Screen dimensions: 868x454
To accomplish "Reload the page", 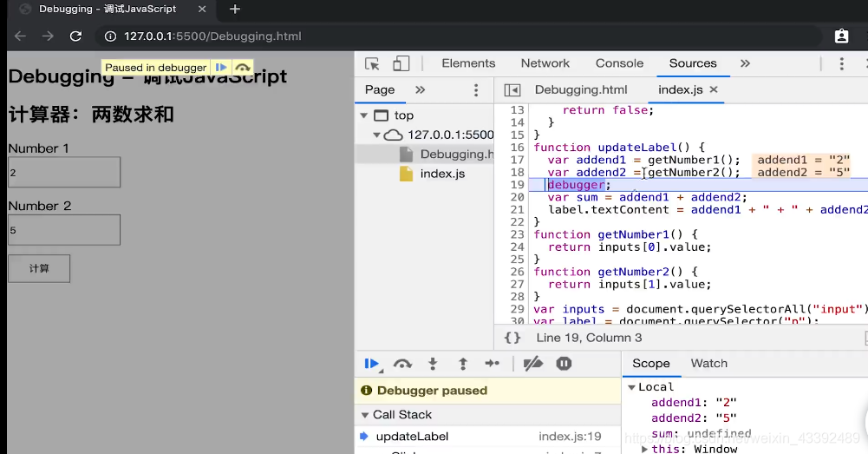I will click(x=75, y=36).
